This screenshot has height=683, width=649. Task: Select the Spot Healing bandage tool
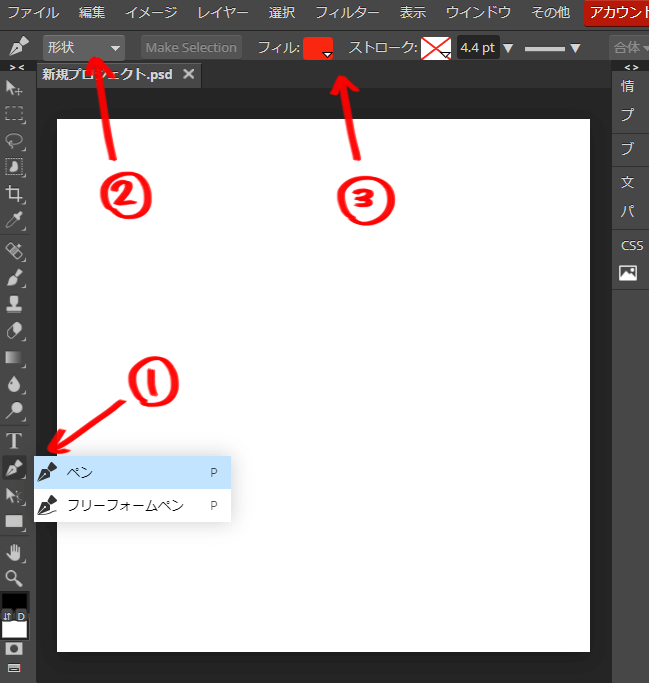tap(14, 251)
